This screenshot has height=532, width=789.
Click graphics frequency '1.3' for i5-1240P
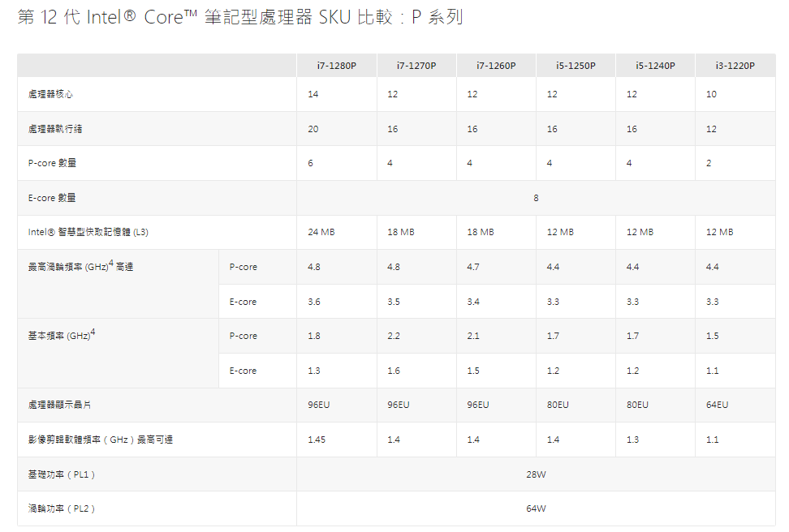(x=632, y=440)
